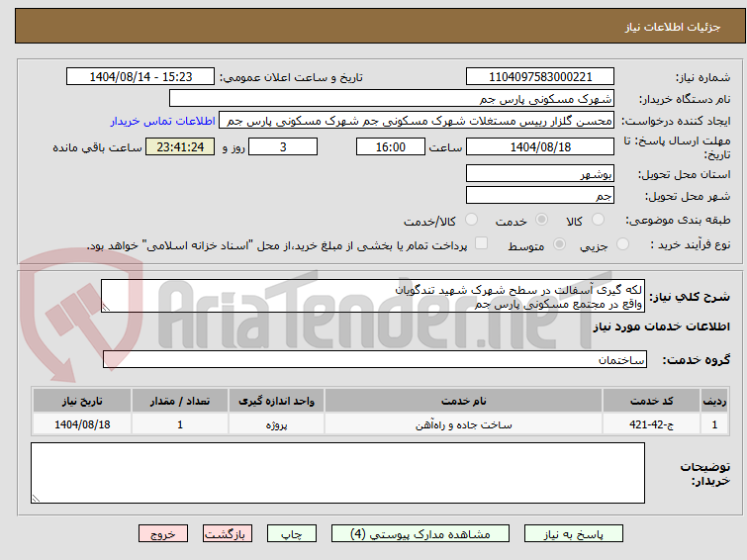Click the delivery city field جم
Viewport: 747px width, 560px height.
coord(540,195)
